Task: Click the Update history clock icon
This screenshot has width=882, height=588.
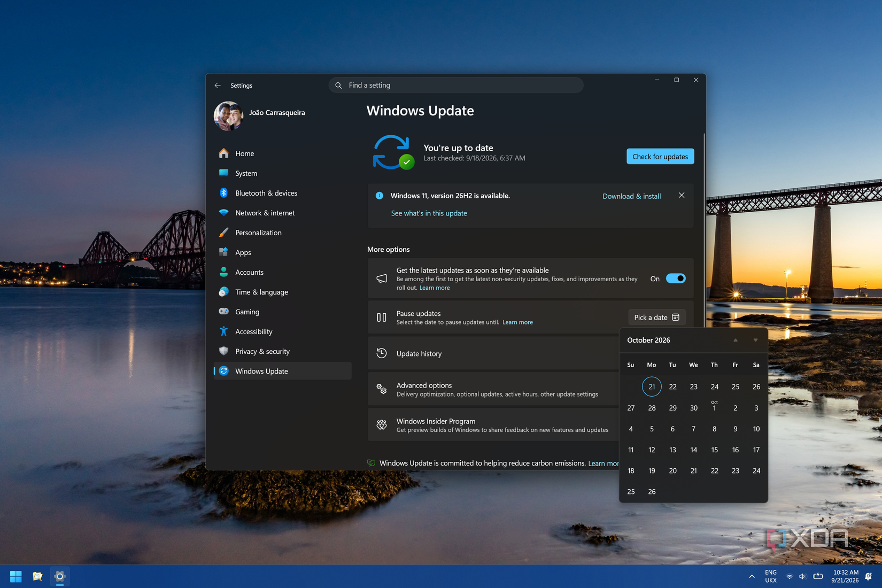Action: click(x=382, y=353)
